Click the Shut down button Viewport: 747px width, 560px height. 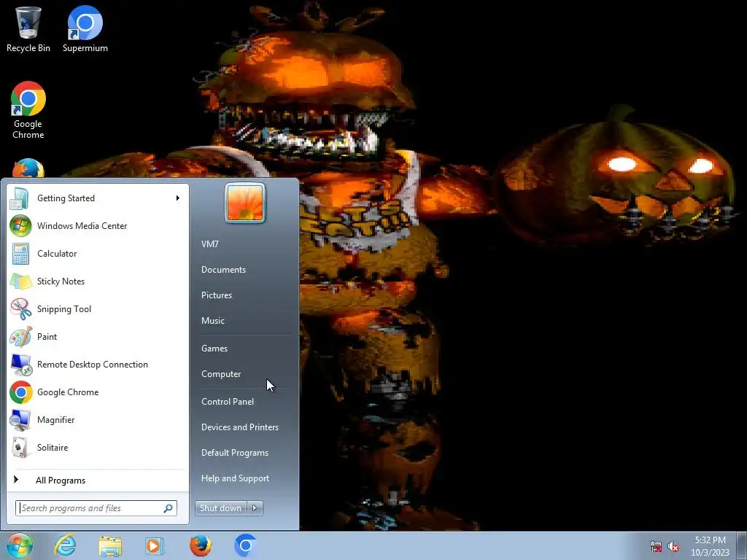click(x=221, y=508)
